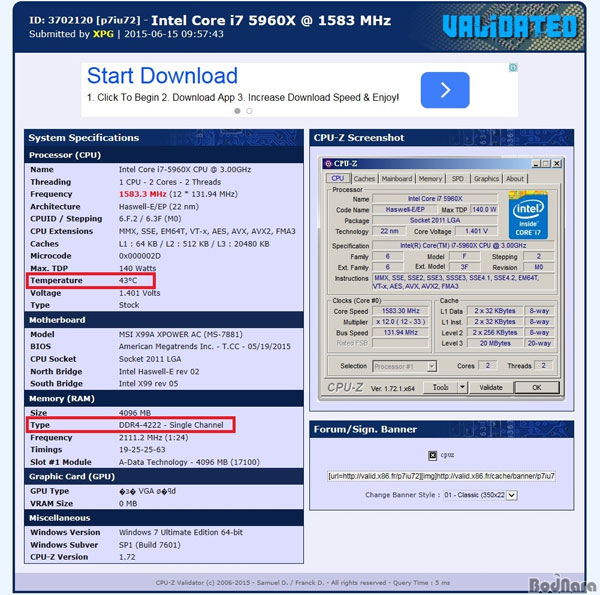Image resolution: width=600 pixels, height=595 pixels.
Task: Switch to the Graphics tab
Action: point(486,179)
